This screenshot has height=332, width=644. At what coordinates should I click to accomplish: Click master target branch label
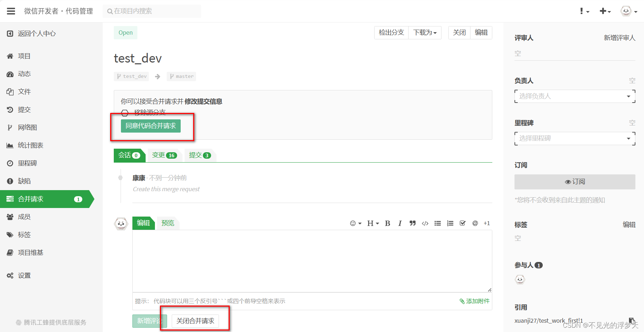point(181,76)
